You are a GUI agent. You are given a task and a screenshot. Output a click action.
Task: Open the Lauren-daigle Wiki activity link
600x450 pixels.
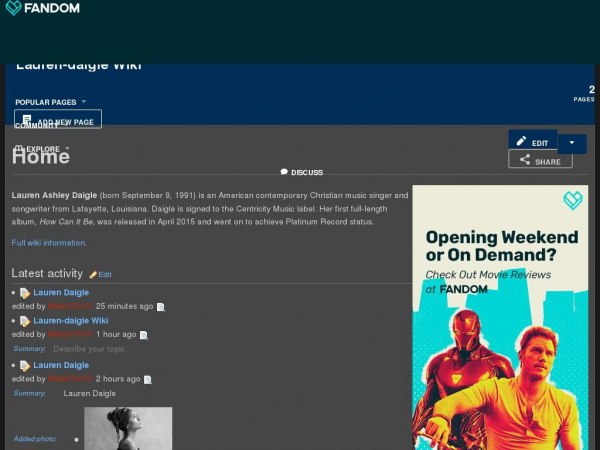tap(71, 321)
